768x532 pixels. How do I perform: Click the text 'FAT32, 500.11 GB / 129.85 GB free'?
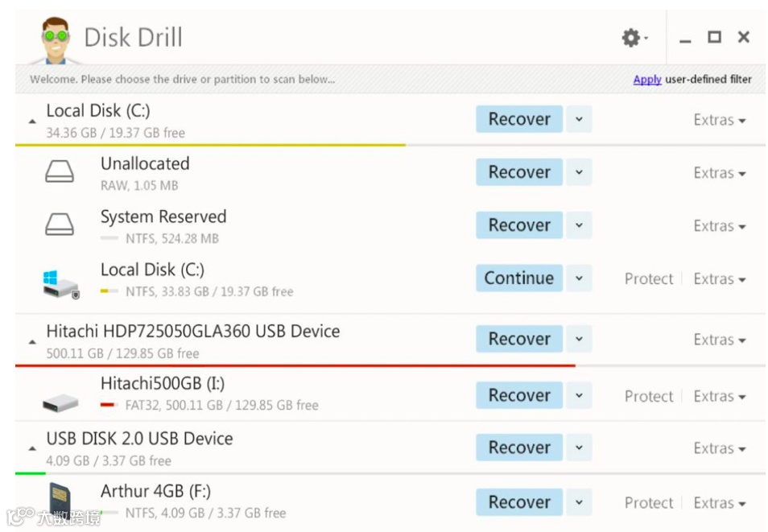222,405
